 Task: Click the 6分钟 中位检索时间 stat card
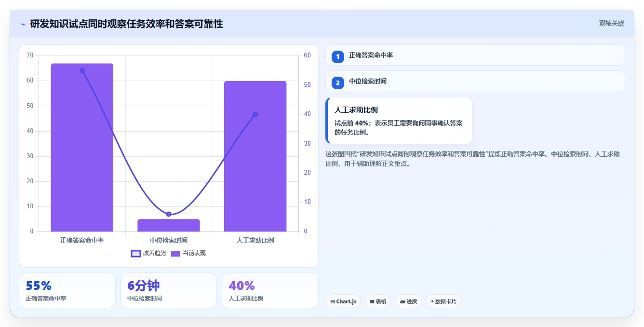[x=169, y=290]
